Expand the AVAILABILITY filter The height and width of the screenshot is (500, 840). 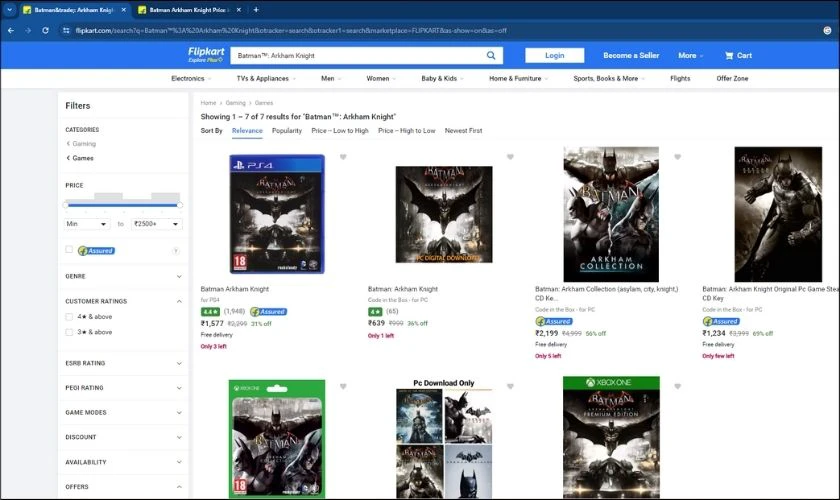(123, 462)
